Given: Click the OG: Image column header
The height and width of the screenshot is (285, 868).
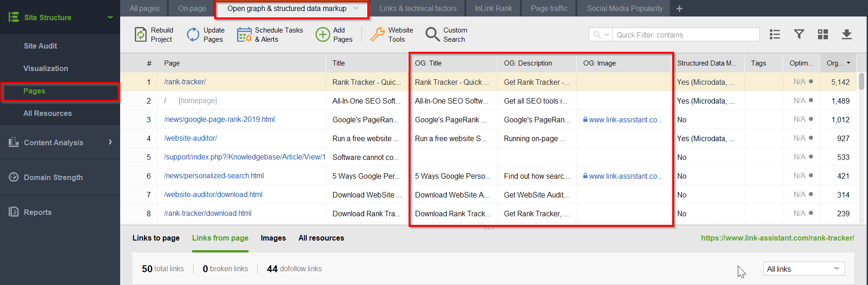Looking at the screenshot, I should 624,63.
